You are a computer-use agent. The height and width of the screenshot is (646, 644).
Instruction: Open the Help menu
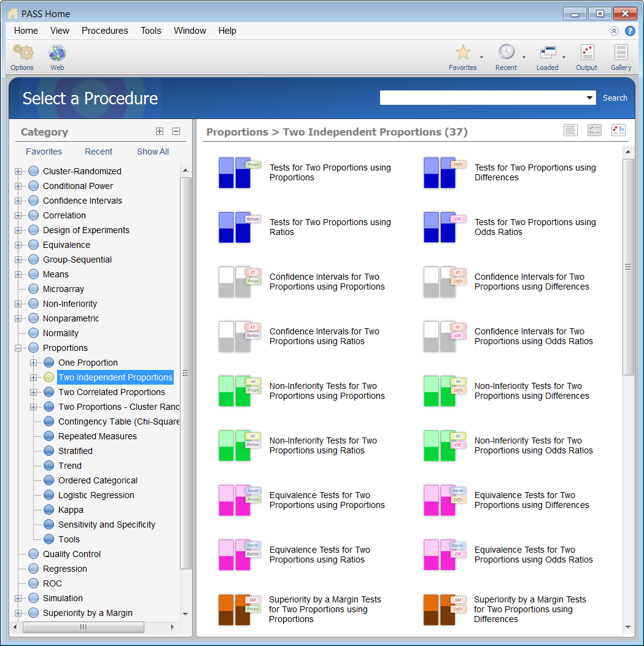pos(227,31)
